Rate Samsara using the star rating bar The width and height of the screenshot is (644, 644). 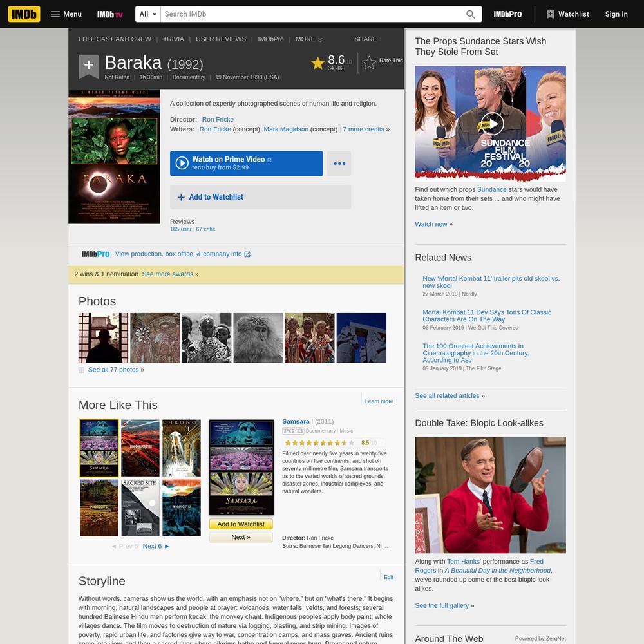[319, 443]
